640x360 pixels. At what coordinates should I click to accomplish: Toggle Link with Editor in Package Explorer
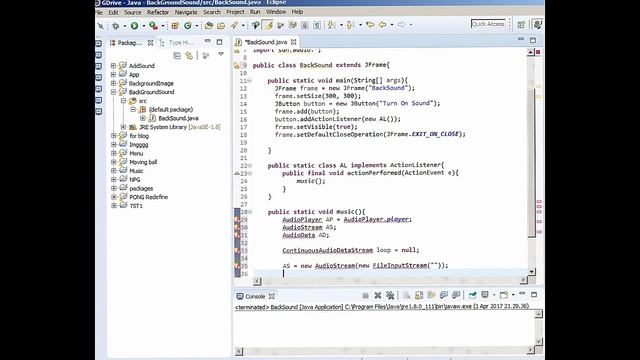coord(189,56)
